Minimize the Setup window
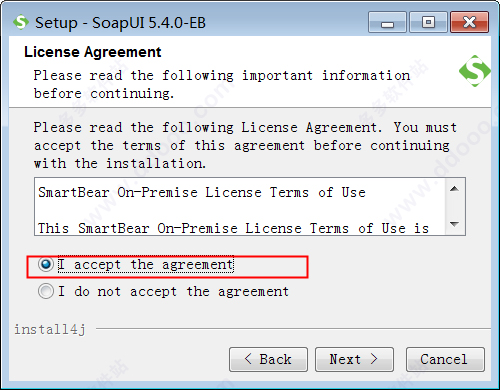The height and width of the screenshot is (390, 500). 387,22
